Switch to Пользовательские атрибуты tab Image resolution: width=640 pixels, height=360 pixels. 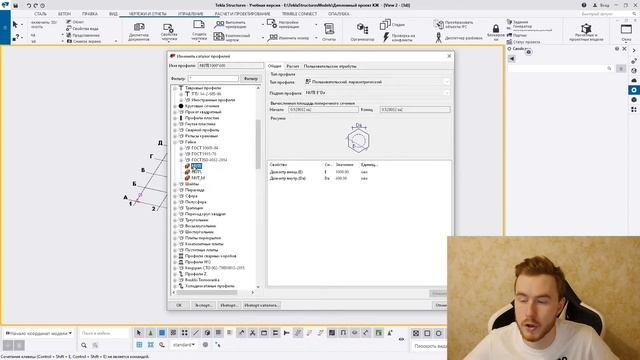click(x=330, y=66)
